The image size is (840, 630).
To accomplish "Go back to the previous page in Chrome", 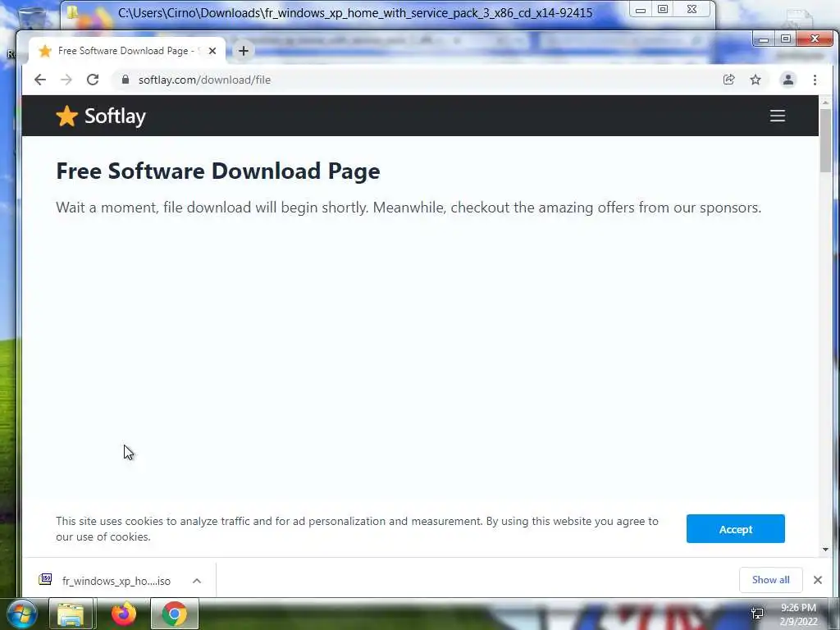I will (x=40, y=80).
